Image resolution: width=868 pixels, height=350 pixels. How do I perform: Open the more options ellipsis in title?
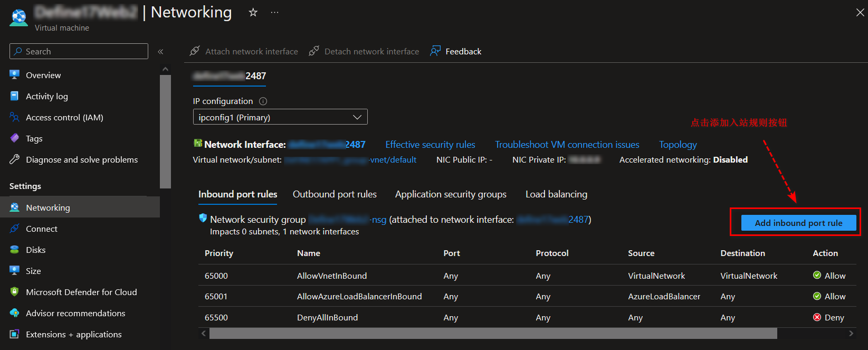click(274, 12)
